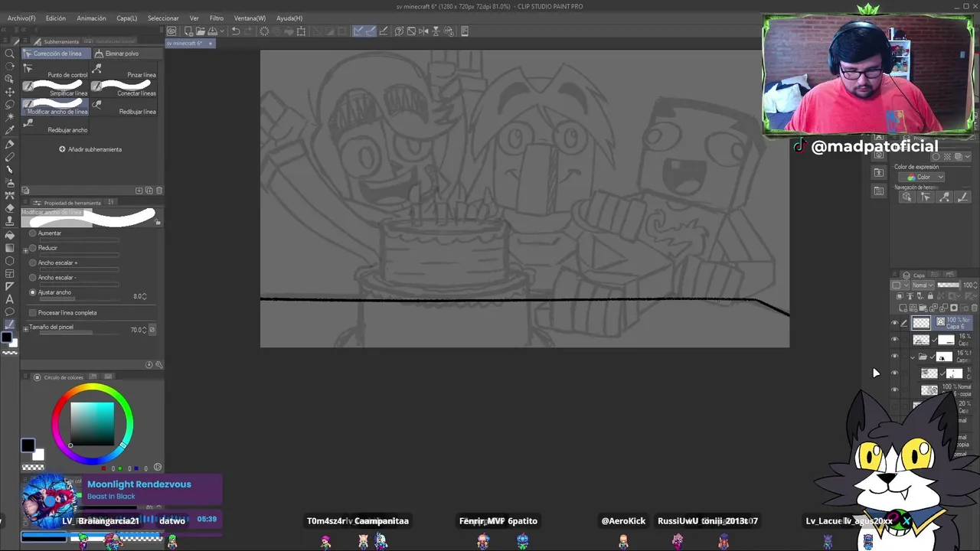
Task: Select the Aumentar radio option
Action: pyautogui.click(x=32, y=233)
